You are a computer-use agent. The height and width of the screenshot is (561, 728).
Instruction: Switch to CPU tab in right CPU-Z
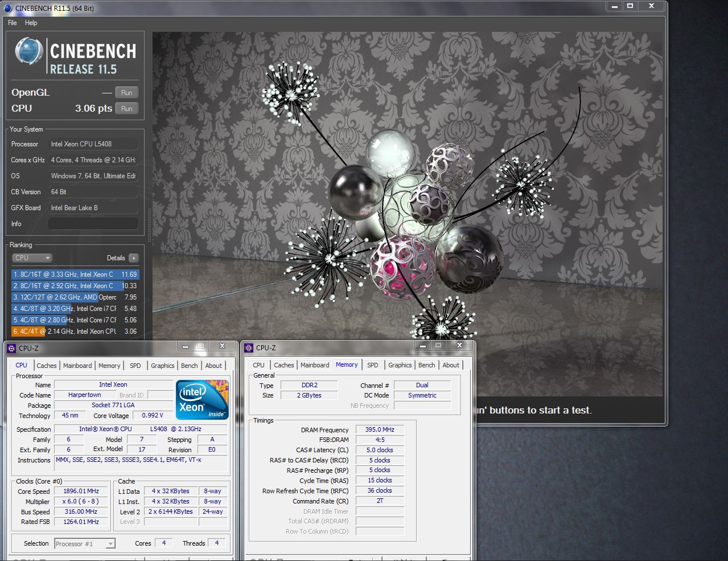258,365
